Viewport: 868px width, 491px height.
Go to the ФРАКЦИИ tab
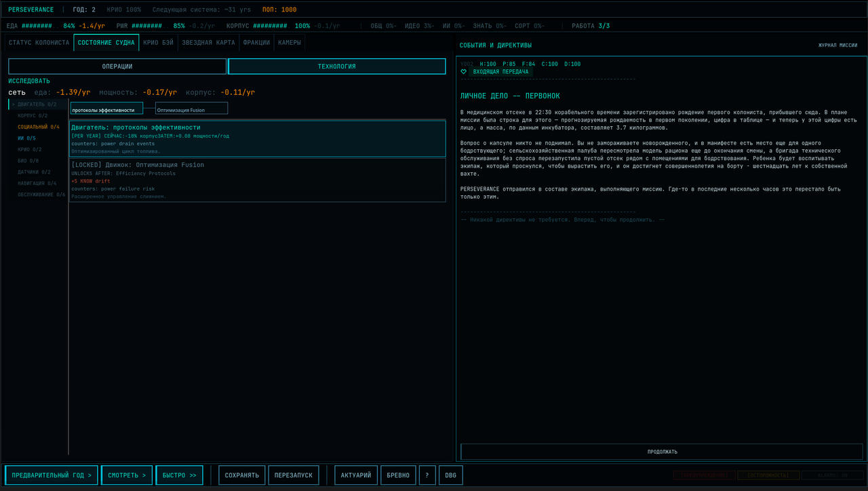256,43
